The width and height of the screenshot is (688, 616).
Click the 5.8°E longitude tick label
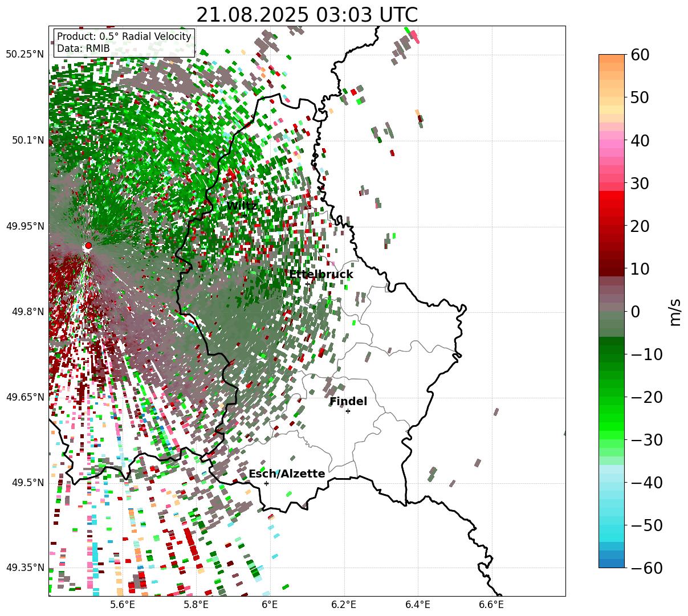point(196,605)
